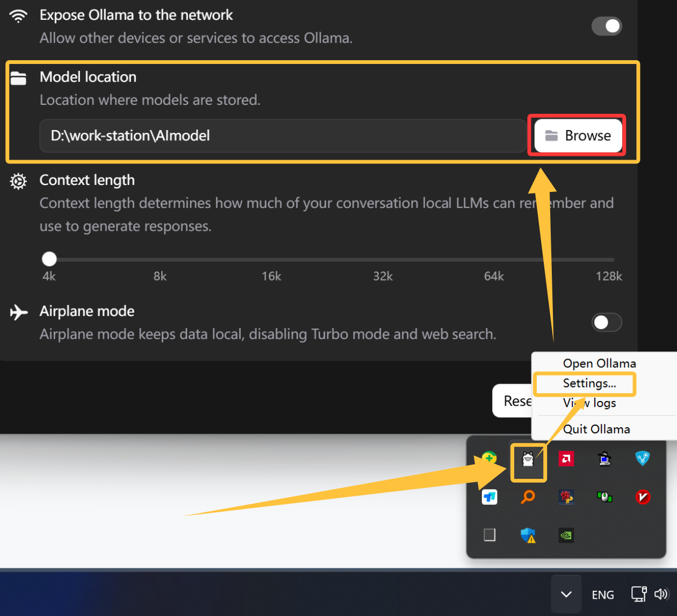Click the gear icon beside Context length
The height and width of the screenshot is (616, 677).
(x=18, y=182)
